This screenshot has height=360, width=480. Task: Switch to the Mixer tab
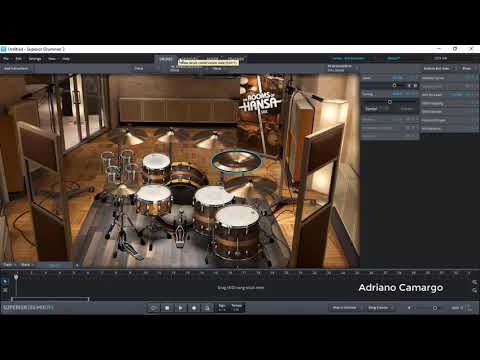[212, 59]
